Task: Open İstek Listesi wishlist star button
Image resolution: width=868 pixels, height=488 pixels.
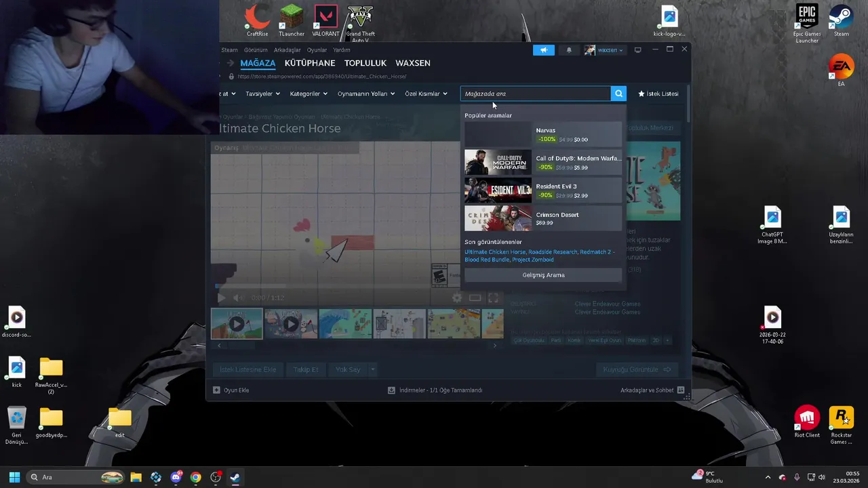Action: [658, 94]
